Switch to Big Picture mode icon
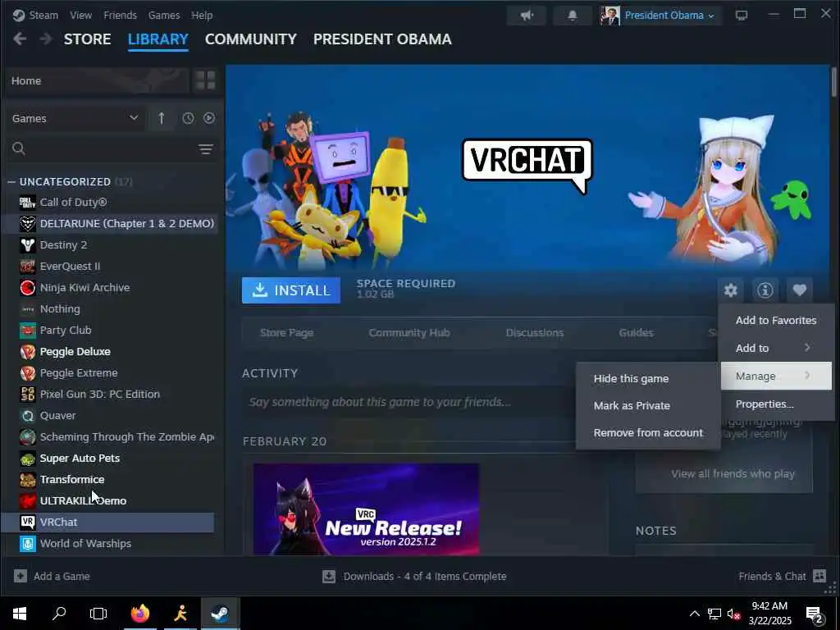Viewport: 840px width, 630px height. click(x=742, y=16)
